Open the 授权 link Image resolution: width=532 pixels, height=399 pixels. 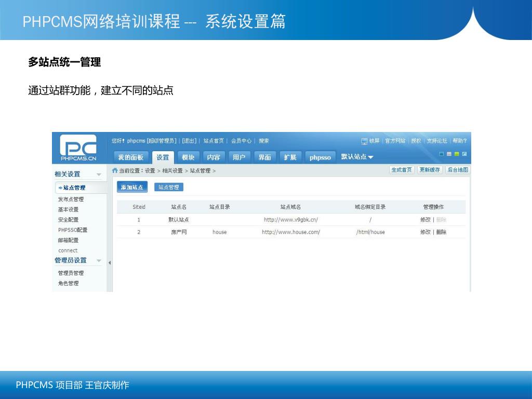click(416, 141)
